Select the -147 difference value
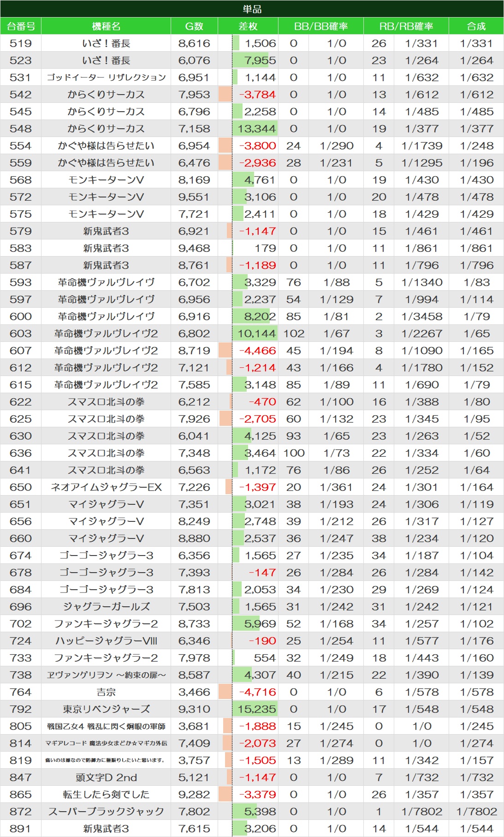The width and height of the screenshot is (504, 837). point(262,573)
